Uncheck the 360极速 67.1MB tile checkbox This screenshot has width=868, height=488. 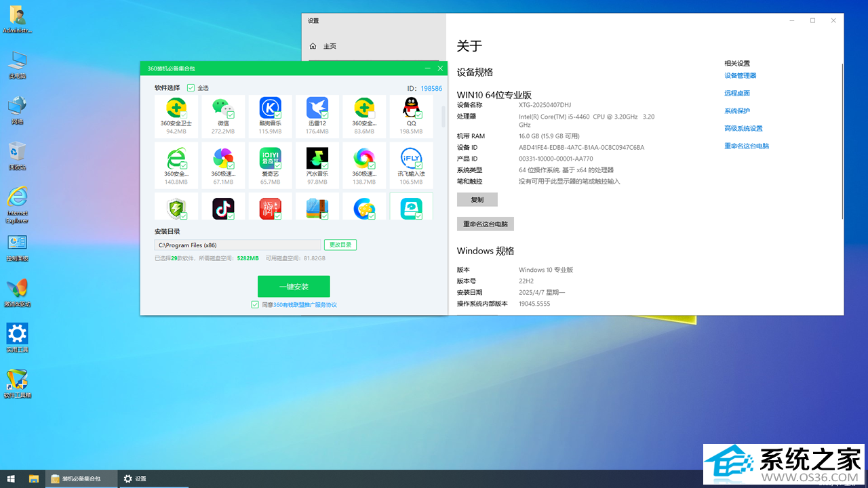(231, 165)
